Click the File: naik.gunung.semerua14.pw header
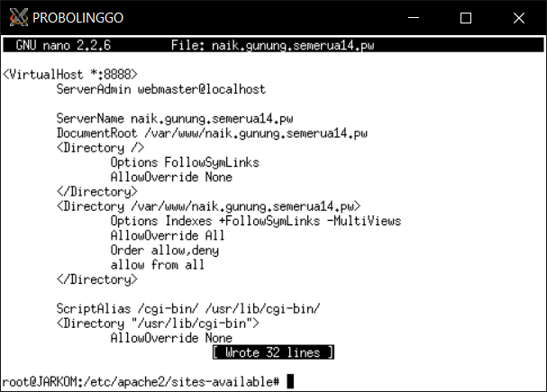The image size is (547, 392). pyautogui.click(x=272, y=46)
